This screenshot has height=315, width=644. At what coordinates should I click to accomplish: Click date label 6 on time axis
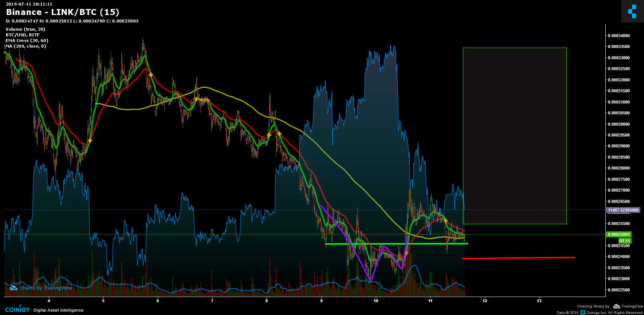[158, 301]
